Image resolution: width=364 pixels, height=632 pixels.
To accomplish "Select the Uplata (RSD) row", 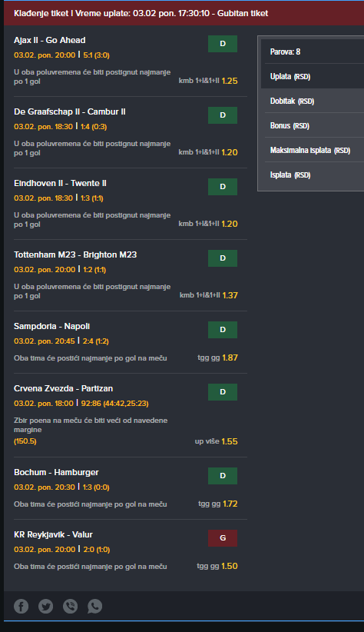I will (x=313, y=76).
